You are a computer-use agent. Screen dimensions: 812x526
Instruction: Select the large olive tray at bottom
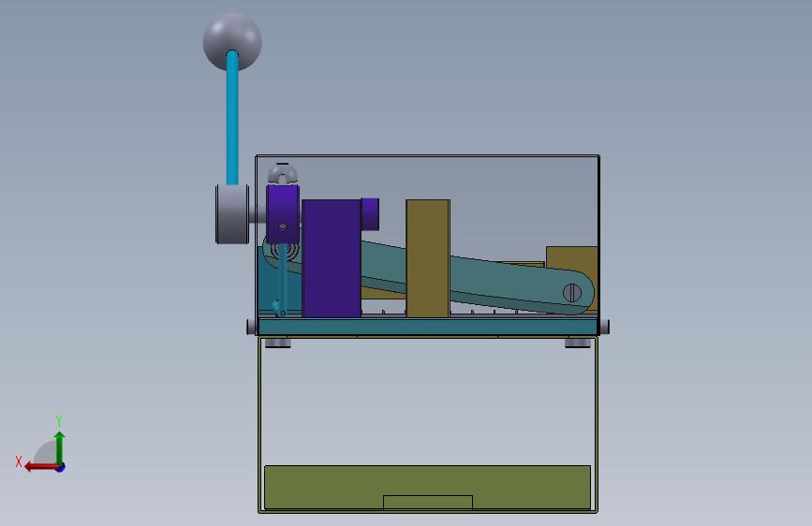pos(428,487)
